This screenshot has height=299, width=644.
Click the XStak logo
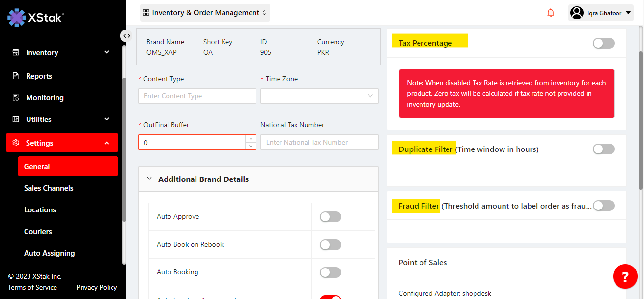35,18
